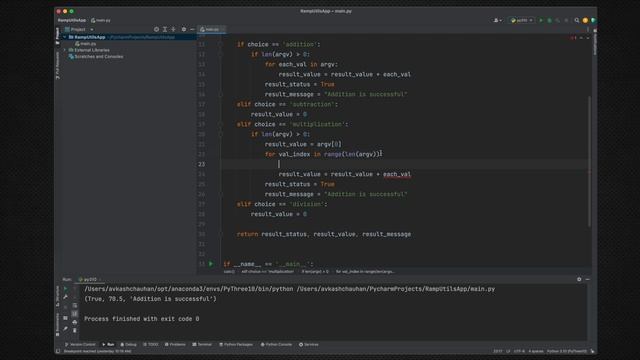Pin tab icon at Run panel left bottom
This screenshot has width=640, height=360.
coord(65,329)
